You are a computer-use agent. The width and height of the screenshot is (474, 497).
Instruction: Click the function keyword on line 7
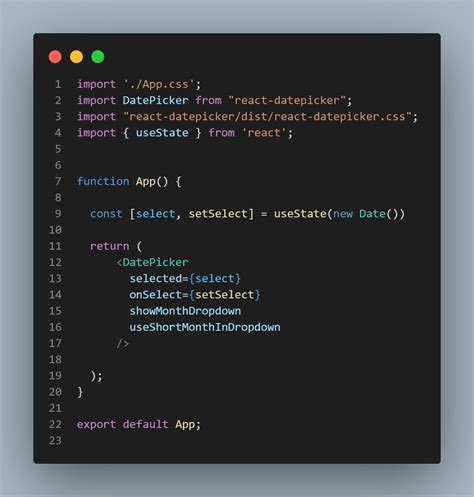pyautogui.click(x=103, y=181)
